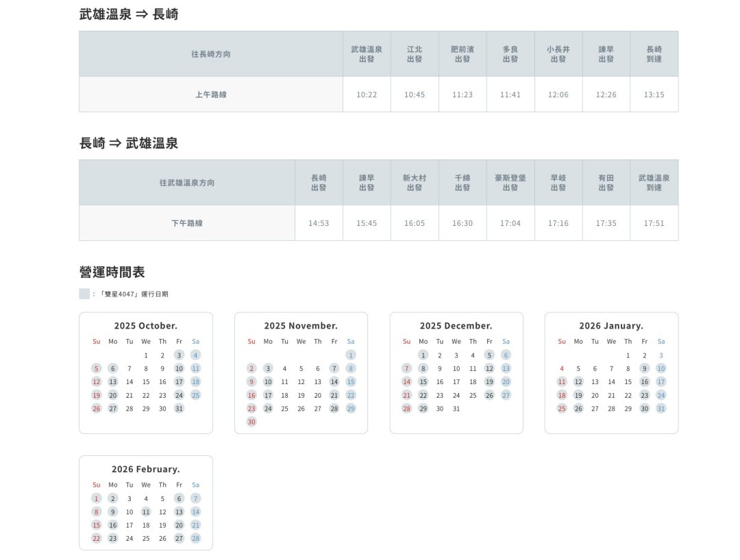Select the 上午路線 row label
Screen dimensions: 740x560
click(x=211, y=94)
